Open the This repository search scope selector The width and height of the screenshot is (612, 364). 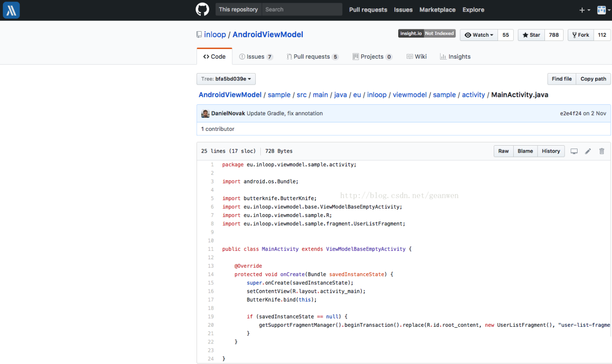[x=238, y=9]
